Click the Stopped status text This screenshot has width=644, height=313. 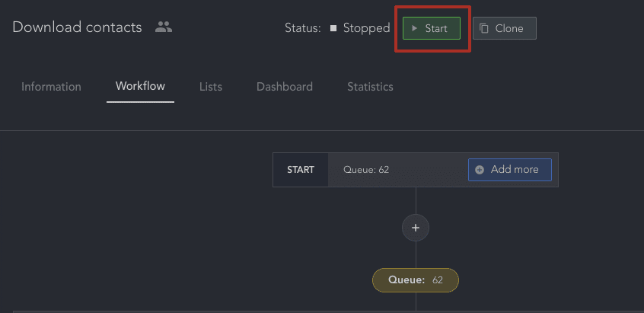pos(366,28)
